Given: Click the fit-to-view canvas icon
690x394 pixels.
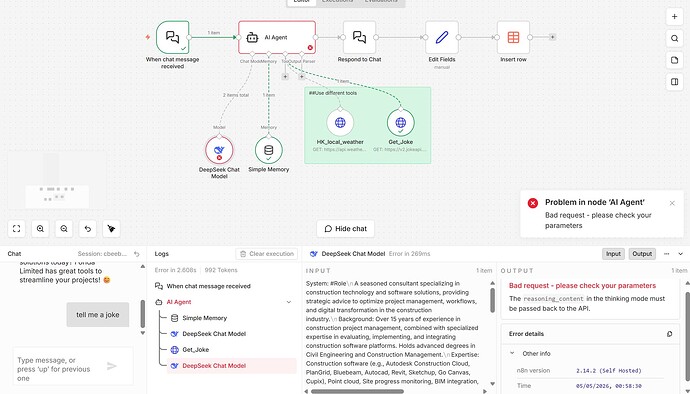Looking at the screenshot, I should [17, 228].
